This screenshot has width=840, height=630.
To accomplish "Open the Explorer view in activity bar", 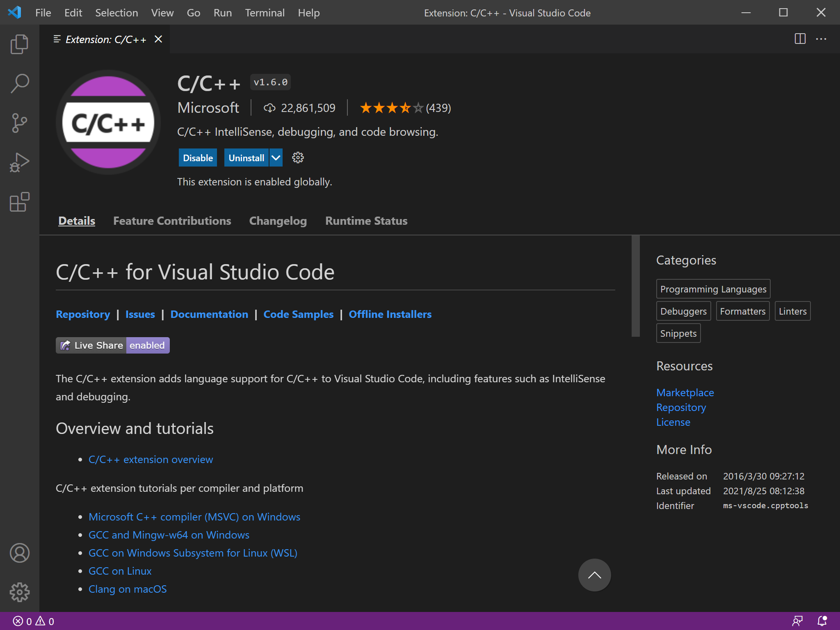I will coord(19,44).
